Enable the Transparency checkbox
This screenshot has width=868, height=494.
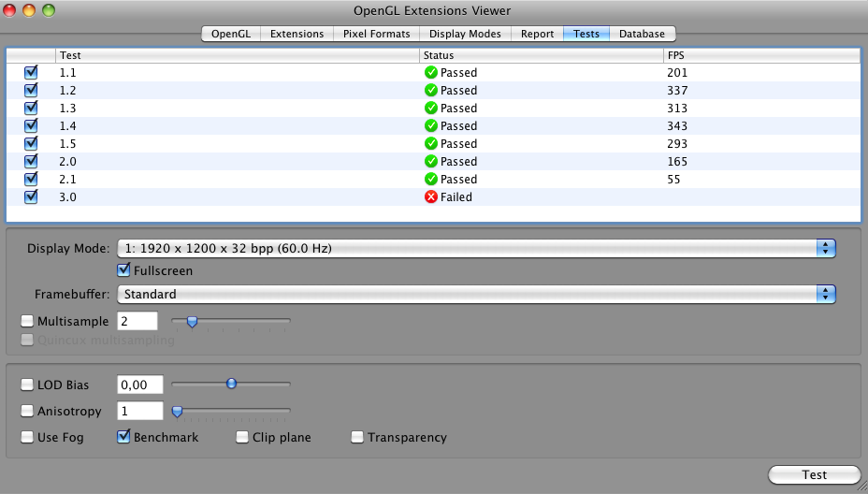[x=357, y=437]
